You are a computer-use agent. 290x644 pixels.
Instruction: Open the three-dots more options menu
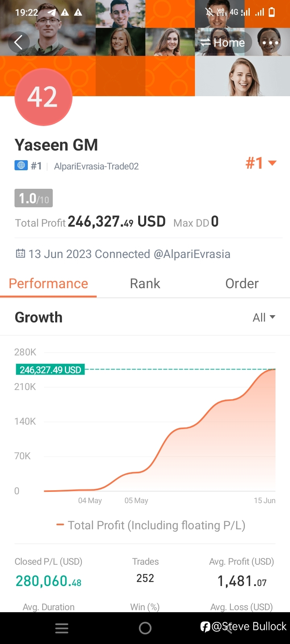tap(270, 42)
